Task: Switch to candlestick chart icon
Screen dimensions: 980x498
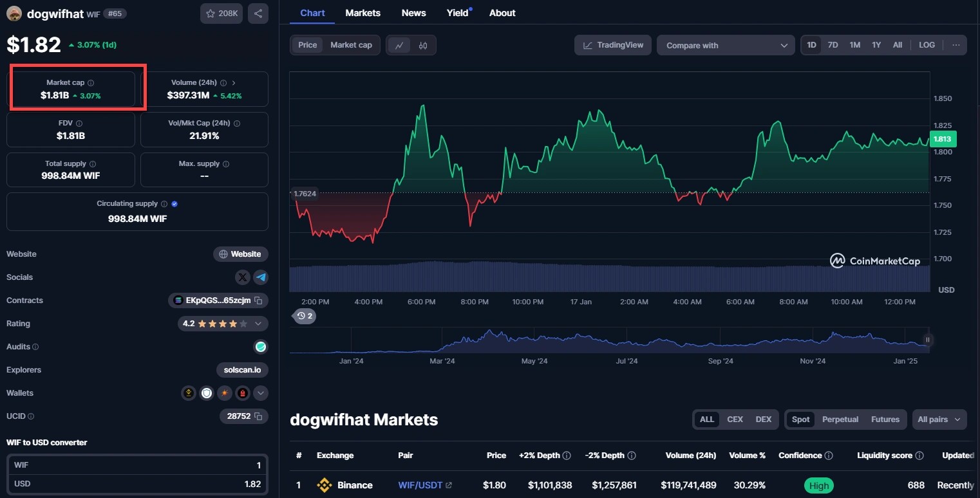Action: 423,45
